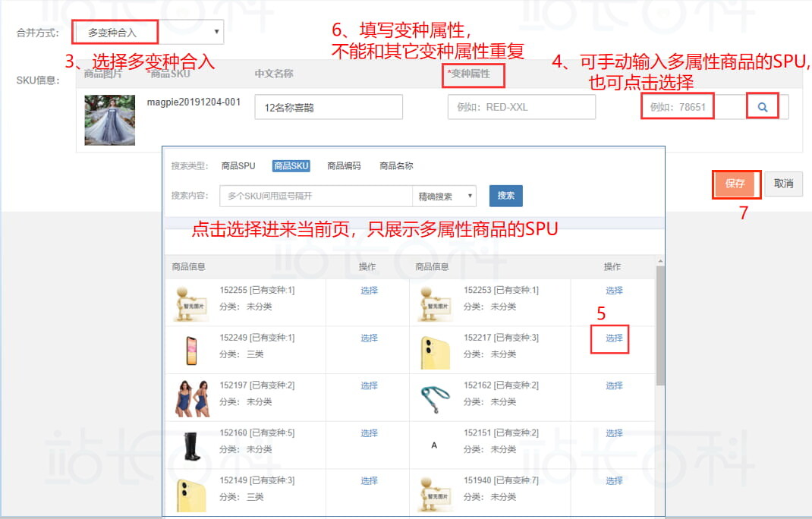Click 选择 for product 152197
This screenshot has height=519, width=812.
click(x=370, y=386)
